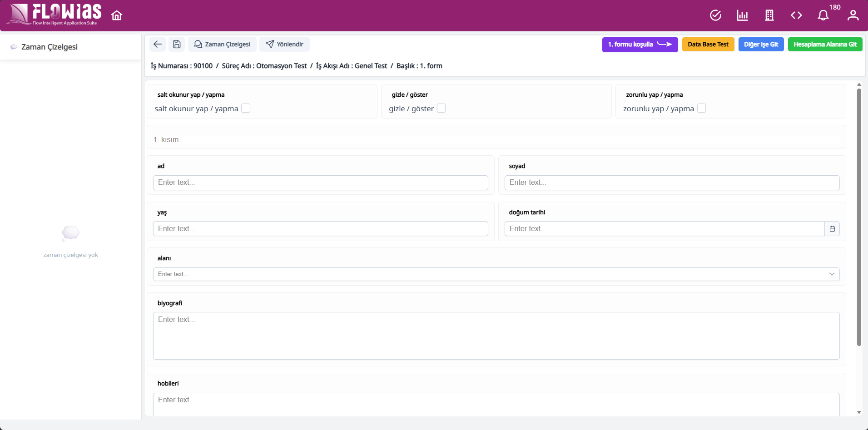Image resolution: width=868 pixels, height=430 pixels.
Task: Go back using the arrow icon
Action: (158, 44)
